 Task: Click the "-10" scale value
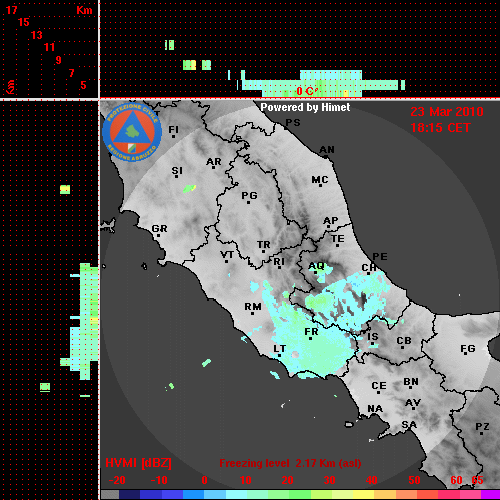click(159, 480)
